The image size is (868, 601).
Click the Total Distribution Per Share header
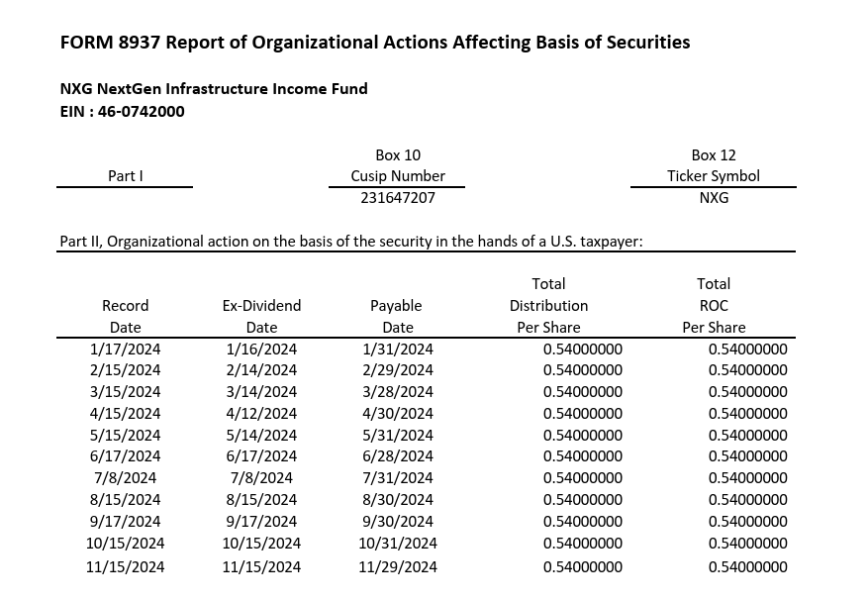548,305
